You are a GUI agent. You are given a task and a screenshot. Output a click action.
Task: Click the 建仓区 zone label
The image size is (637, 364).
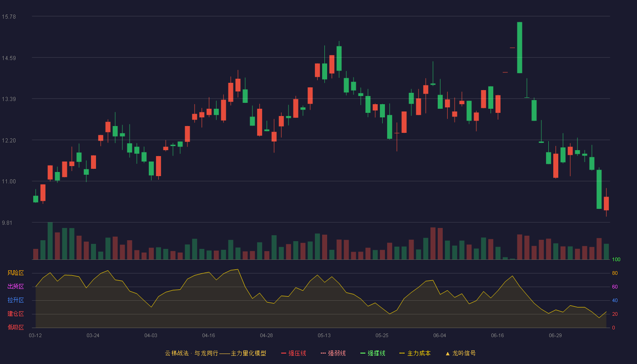(15, 314)
